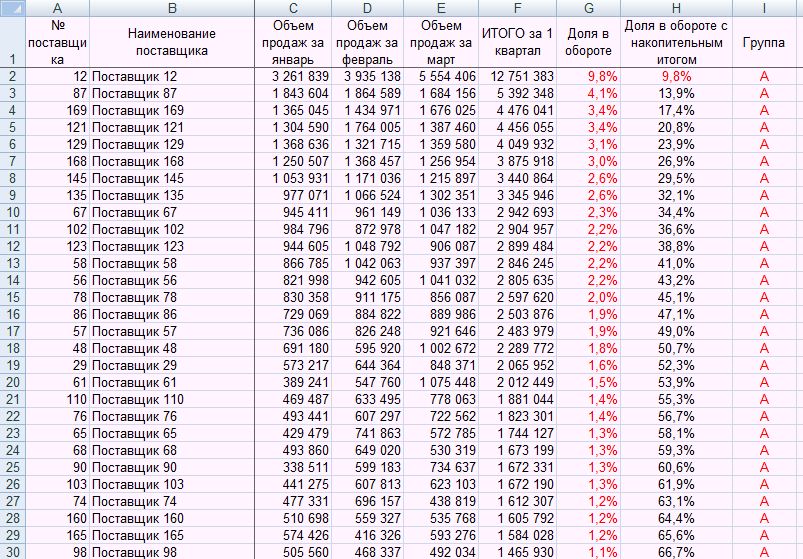This screenshot has height=559, width=803.
Task: Select row 2 header
Action: [12, 76]
